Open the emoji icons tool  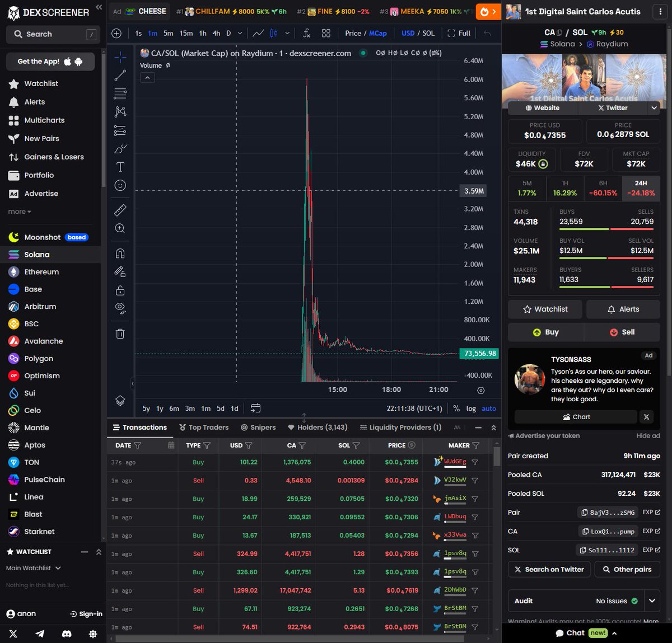(x=120, y=185)
